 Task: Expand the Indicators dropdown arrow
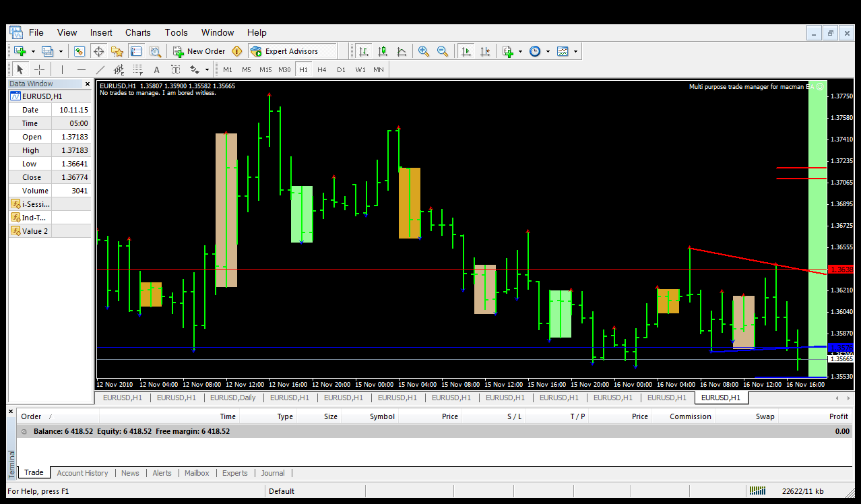(521, 51)
